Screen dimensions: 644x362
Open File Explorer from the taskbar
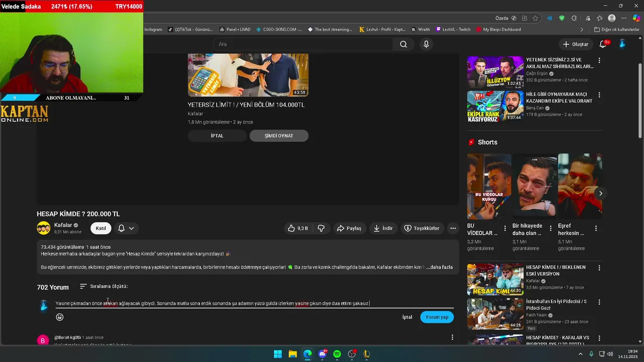point(293,354)
